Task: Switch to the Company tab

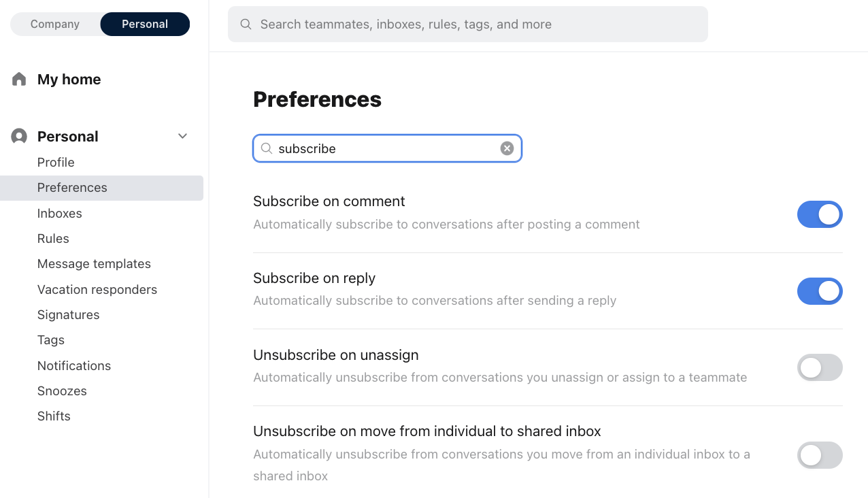Action: tap(55, 24)
